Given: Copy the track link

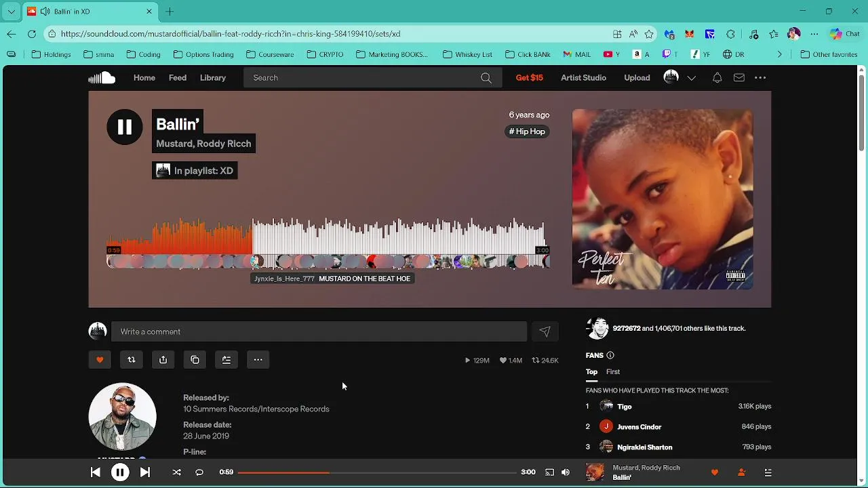Looking at the screenshot, I should (x=195, y=360).
